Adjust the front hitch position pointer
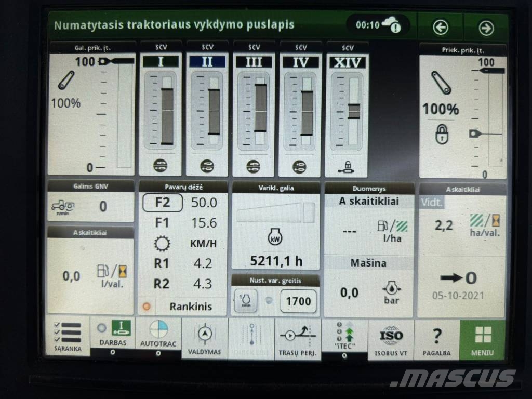This screenshot has width=532, height=399. (x=475, y=134)
